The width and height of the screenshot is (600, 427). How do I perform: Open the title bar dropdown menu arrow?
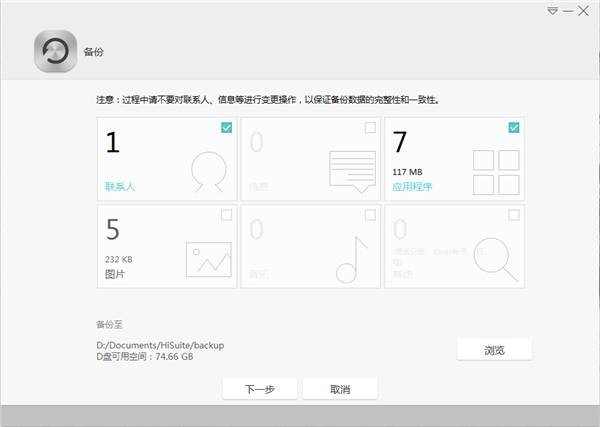(x=552, y=10)
